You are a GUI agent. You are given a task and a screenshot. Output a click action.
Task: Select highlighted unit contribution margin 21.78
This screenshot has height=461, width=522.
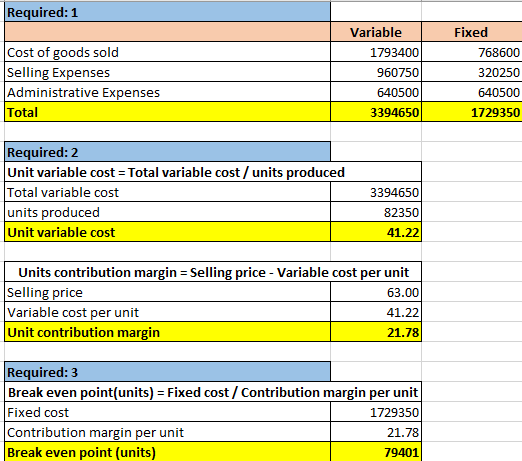coord(376,332)
